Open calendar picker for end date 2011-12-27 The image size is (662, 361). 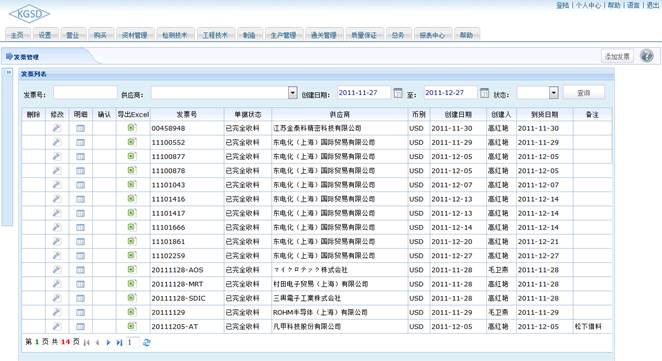tap(484, 93)
